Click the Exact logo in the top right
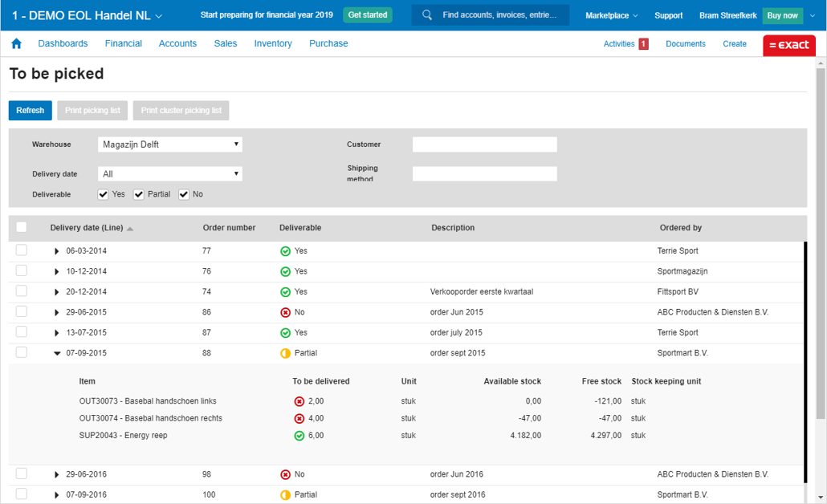827x504 pixels. click(788, 45)
